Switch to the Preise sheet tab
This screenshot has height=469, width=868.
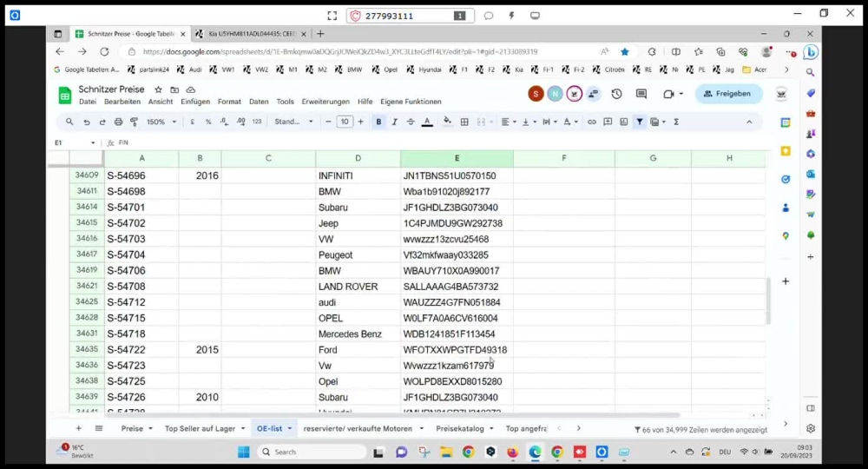[132, 428]
